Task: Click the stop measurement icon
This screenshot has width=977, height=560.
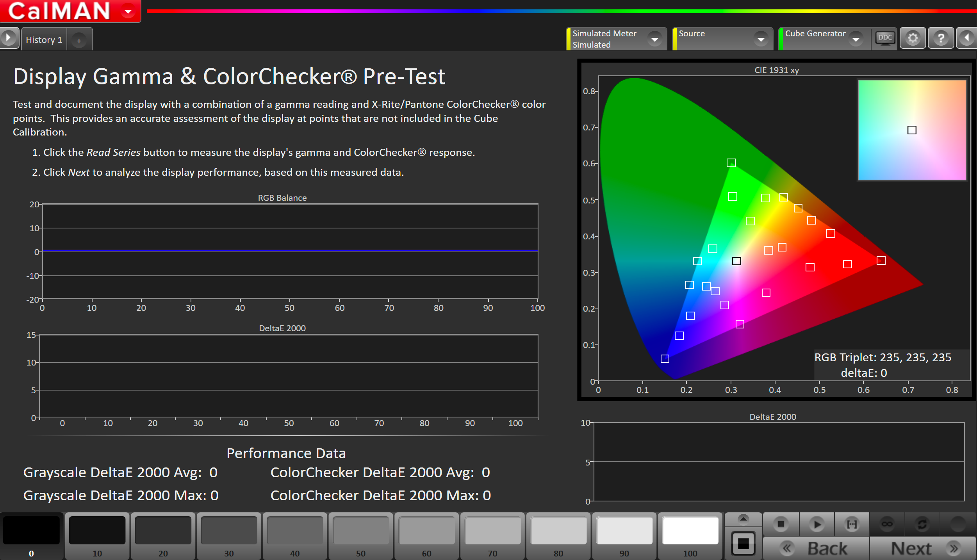Action: [781, 524]
